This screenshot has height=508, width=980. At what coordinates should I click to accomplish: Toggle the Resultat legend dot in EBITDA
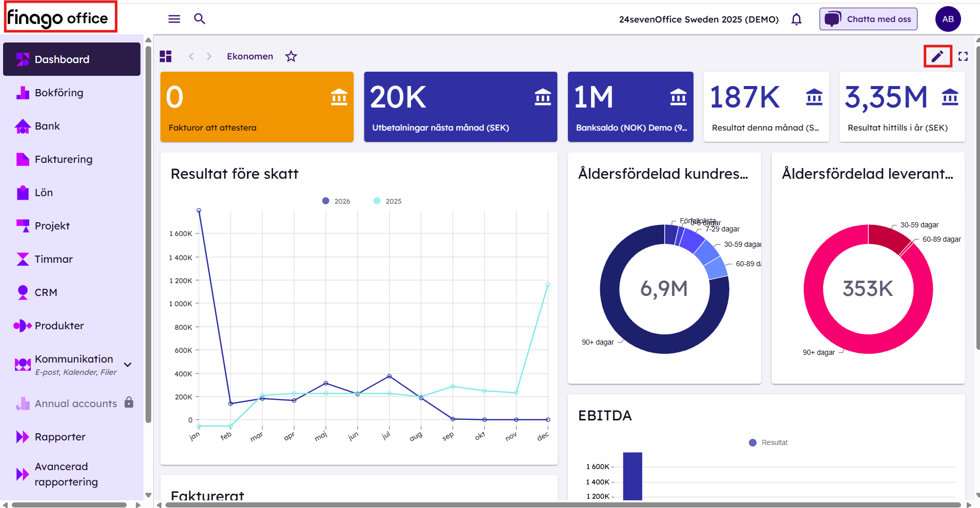(752, 442)
